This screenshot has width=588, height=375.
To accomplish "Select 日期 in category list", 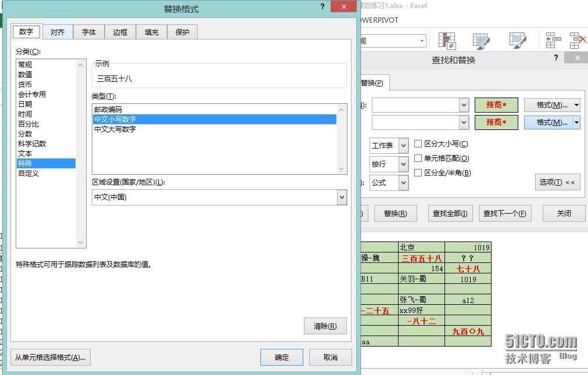I will [46, 104].
